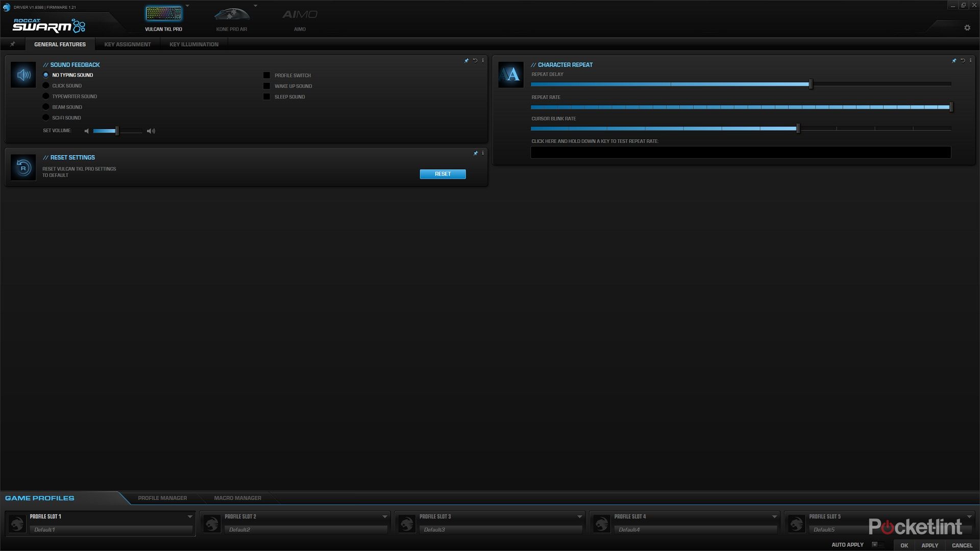Open the settings gear icon
This screenshot has width=980, height=551.
pyautogui.click(x=967, y=28)
